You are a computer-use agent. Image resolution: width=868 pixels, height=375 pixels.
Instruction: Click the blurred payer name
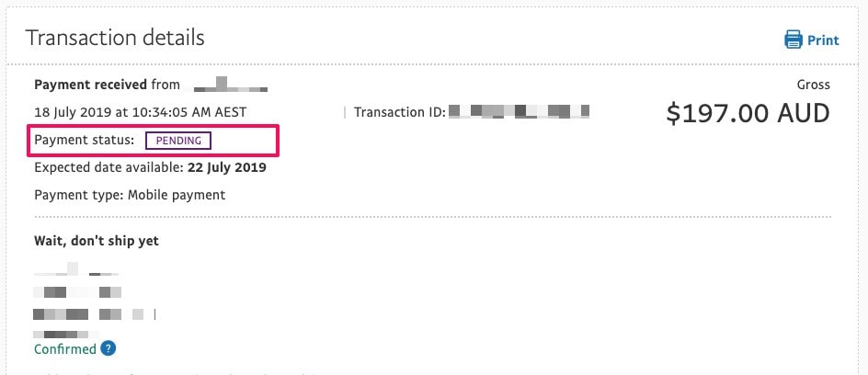(x=230, y=85)
